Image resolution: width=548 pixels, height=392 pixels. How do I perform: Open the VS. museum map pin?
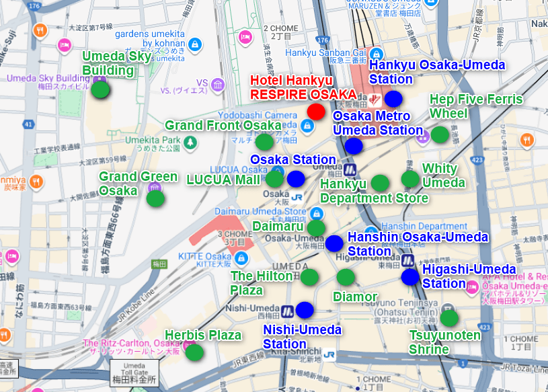click(218, 85)
